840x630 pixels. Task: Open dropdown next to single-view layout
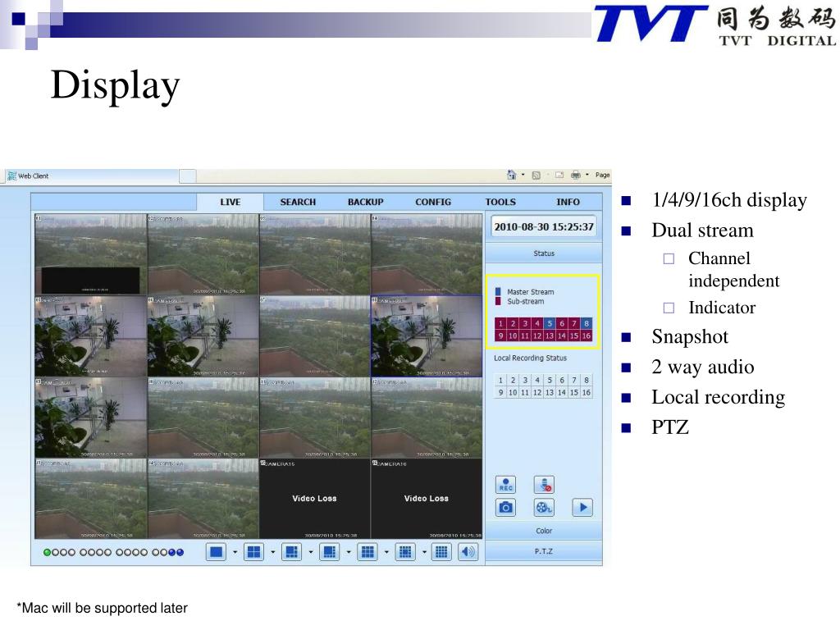(x=235, y=552)
